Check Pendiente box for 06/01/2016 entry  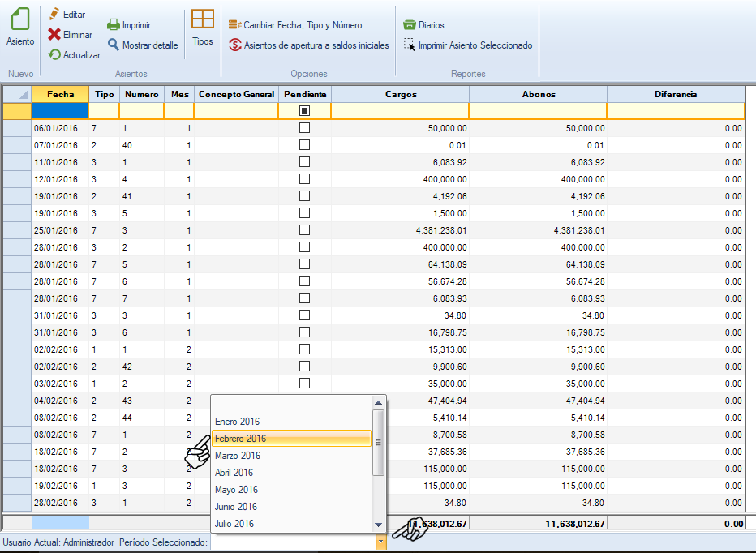[304, 128]
